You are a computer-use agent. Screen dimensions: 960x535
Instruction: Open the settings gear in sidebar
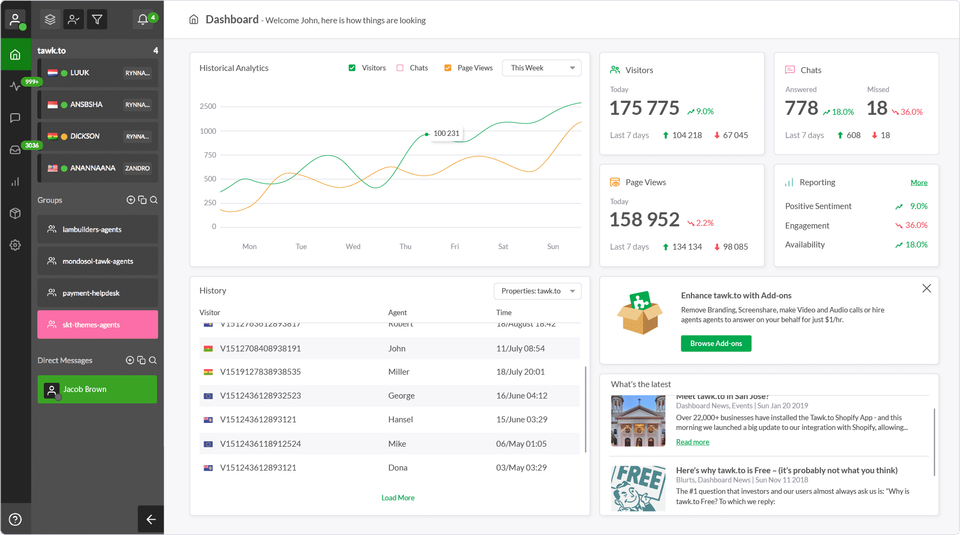(15, 245)
